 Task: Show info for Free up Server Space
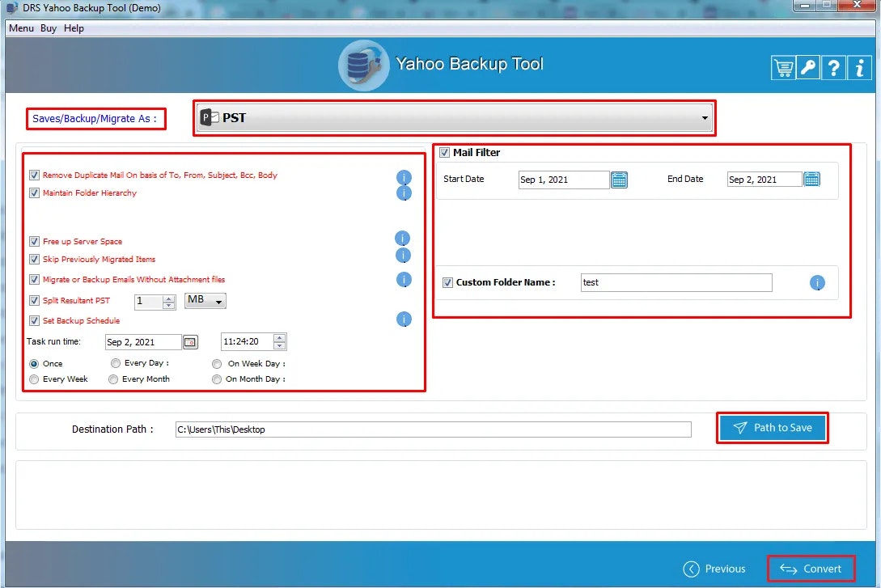tap(402, 238)
